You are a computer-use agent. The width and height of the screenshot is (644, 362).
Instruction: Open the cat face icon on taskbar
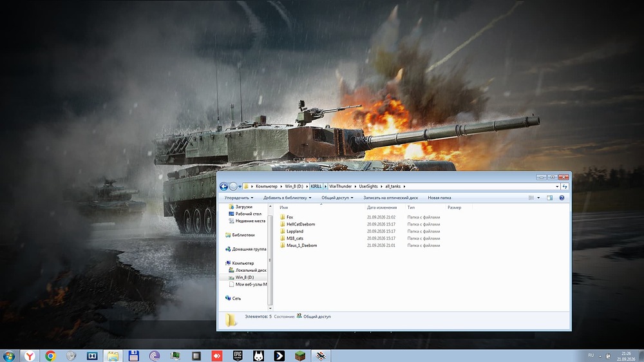tap(258, 356)
